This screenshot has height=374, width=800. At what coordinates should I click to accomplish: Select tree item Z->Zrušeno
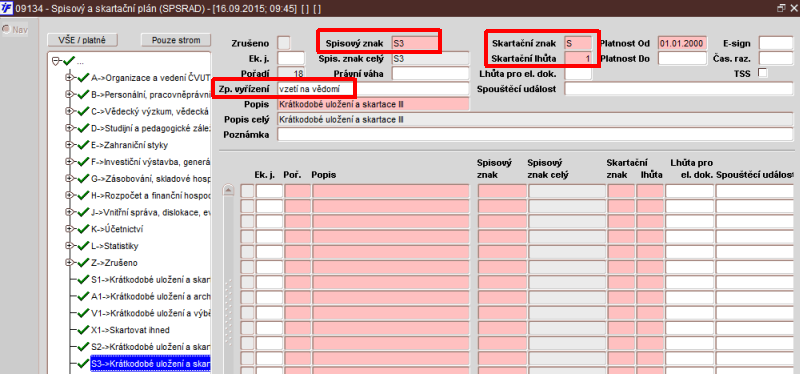coord(114,263)
